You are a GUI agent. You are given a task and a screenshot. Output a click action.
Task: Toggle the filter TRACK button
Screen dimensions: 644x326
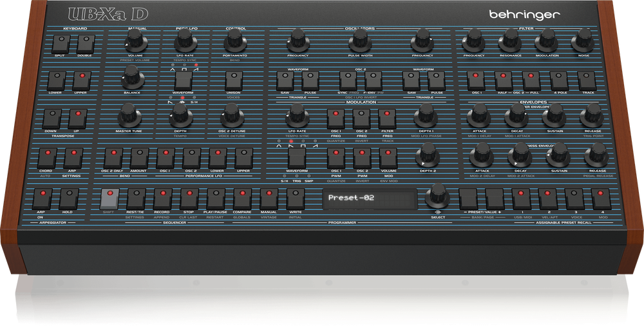(587, 81)
